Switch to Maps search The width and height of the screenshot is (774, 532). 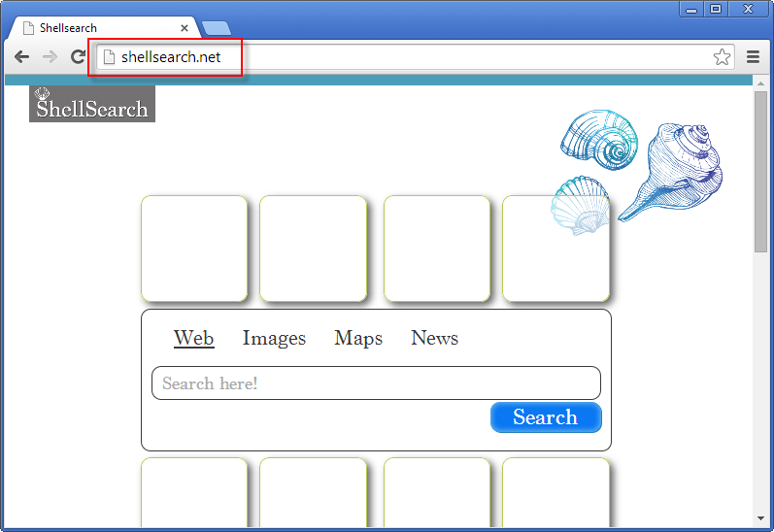[x=358, y=338]
